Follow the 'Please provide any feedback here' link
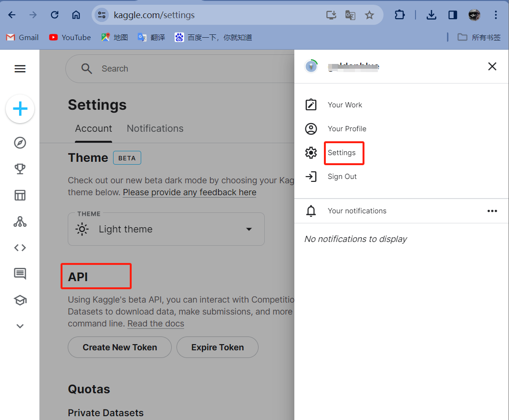 189,192
